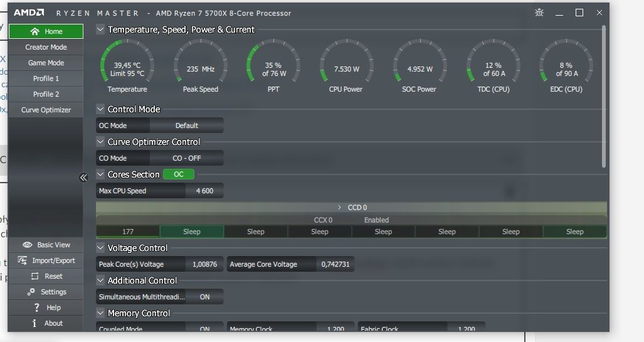This screenshot has width=644, height=342.
Task: Collapse the Control Mode section
Action: click(100, 109)
